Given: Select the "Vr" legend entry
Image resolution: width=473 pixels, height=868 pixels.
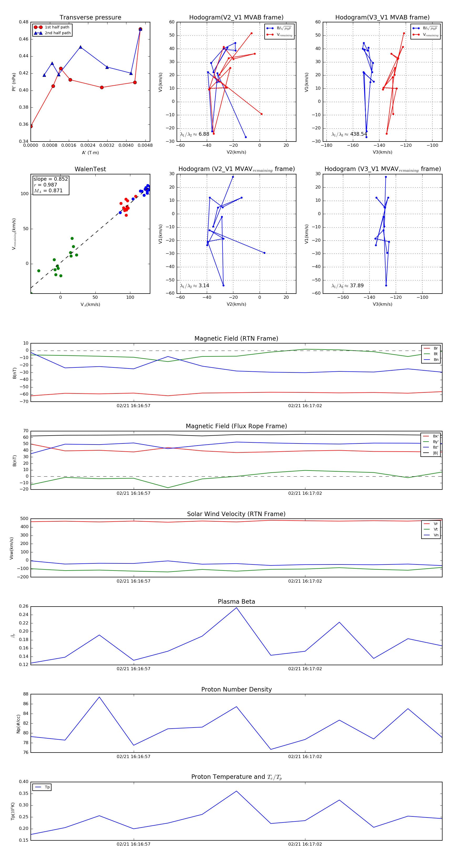Looking at the screenshot, I should point(431,524).
